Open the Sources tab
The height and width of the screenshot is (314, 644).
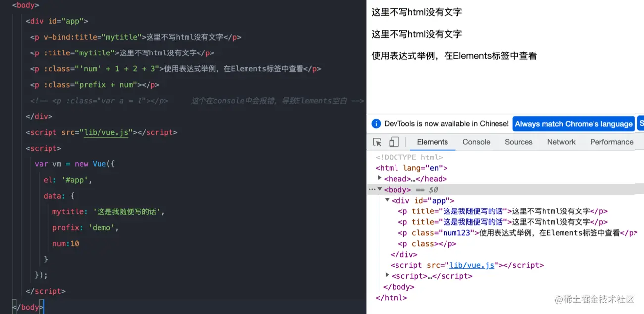click(x=518, y=142)
